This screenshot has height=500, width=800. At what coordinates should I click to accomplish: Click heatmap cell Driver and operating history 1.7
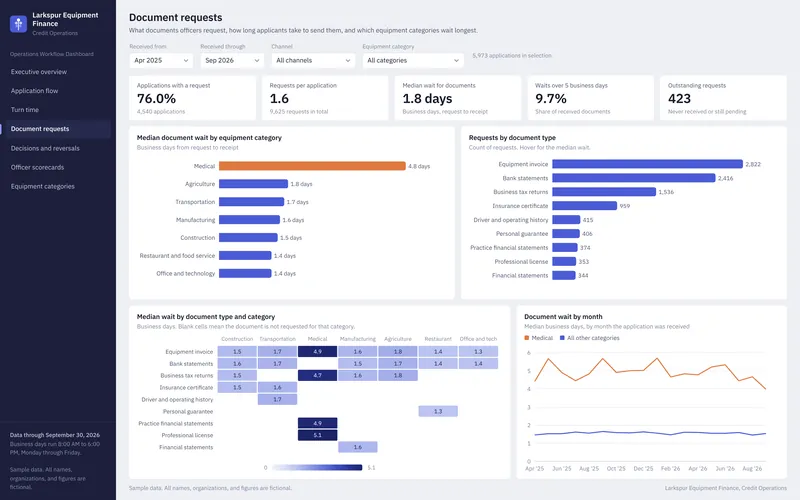278,399
